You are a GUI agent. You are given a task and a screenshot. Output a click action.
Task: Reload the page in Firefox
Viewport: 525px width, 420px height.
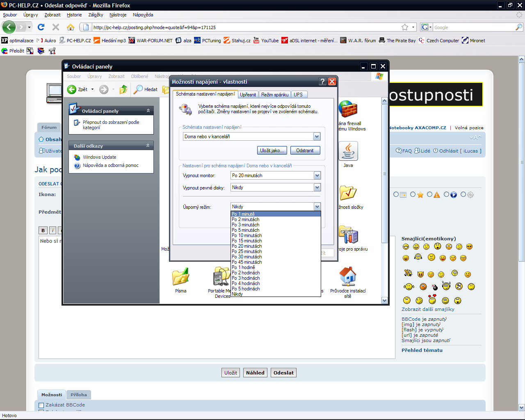pyautogui.click(x=41, y=27)
